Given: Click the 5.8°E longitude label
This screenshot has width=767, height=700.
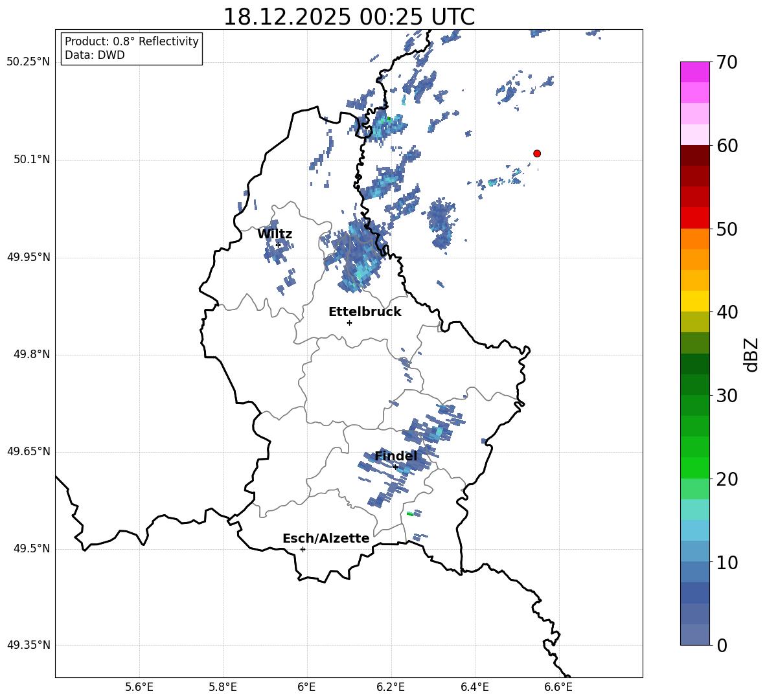Looking at the screenshot, I should tap(223, 687).
